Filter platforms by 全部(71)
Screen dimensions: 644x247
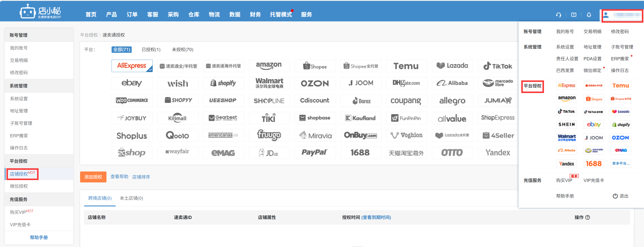point(121,49)
